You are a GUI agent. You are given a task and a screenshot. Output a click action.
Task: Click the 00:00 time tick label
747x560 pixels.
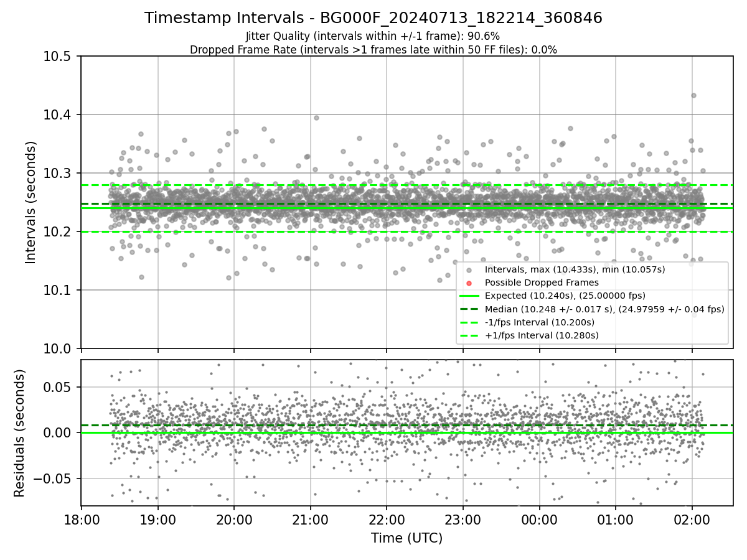(539, 520)
